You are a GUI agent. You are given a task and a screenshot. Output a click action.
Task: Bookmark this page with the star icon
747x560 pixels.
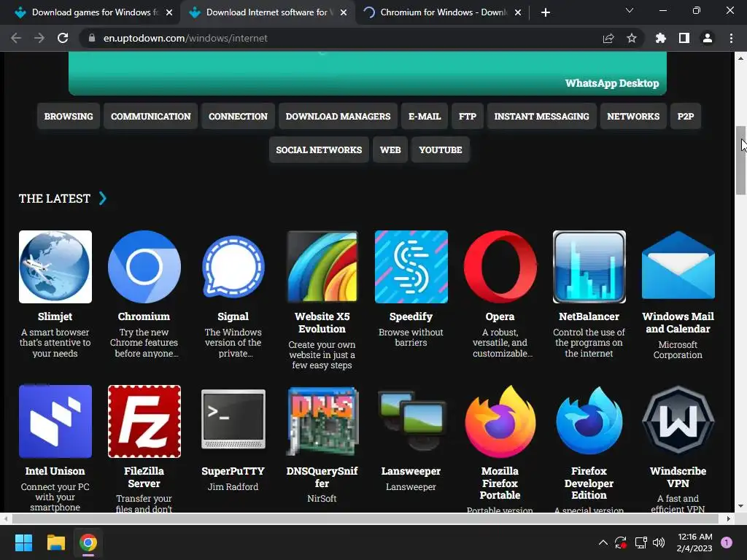(631, 38)
